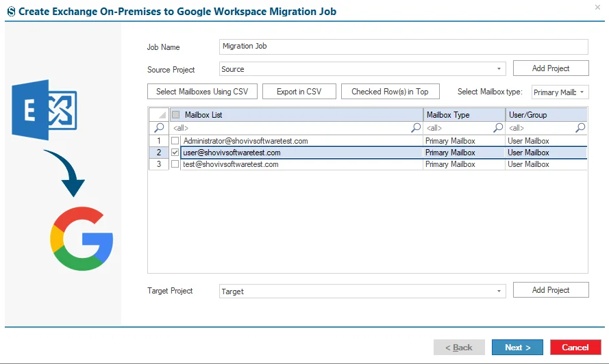Sort by Mailbox Type column header
The width and height of the screenshot is (609, 364).
point(464,114)
